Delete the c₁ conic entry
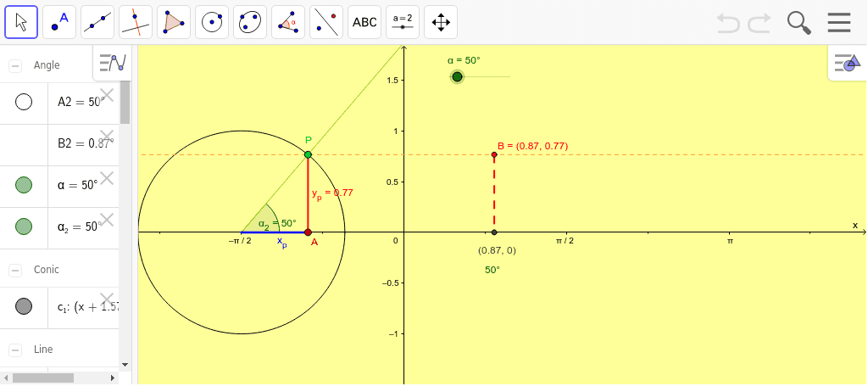Image resolution: width=868 pixels, height=386 pixels. (106, 299)
